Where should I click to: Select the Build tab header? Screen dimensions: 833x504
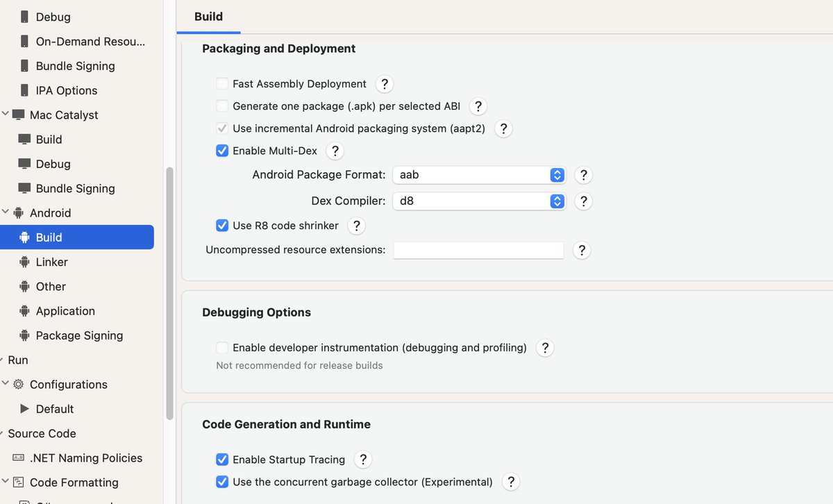click(x=208, y=17)
